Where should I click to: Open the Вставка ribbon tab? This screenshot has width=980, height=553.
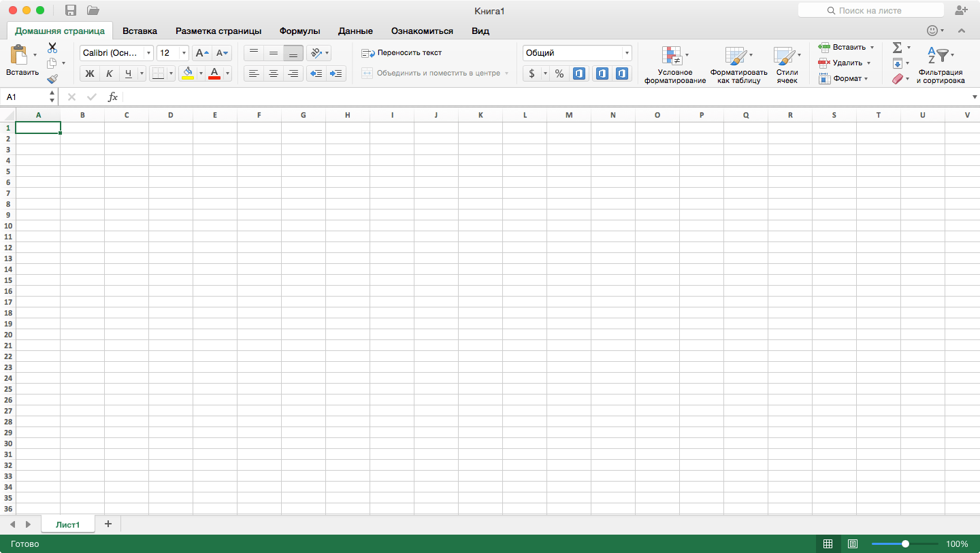coord(140,31)
